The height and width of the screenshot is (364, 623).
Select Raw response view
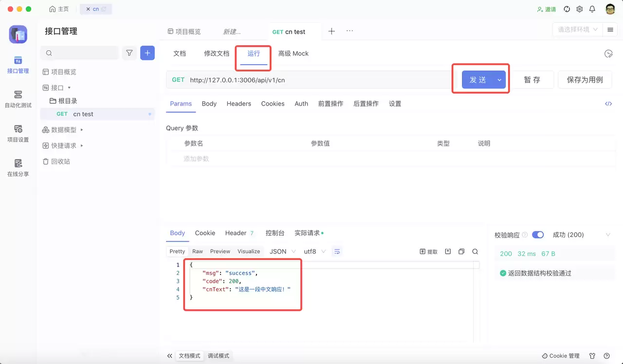[x=198, y=252]
